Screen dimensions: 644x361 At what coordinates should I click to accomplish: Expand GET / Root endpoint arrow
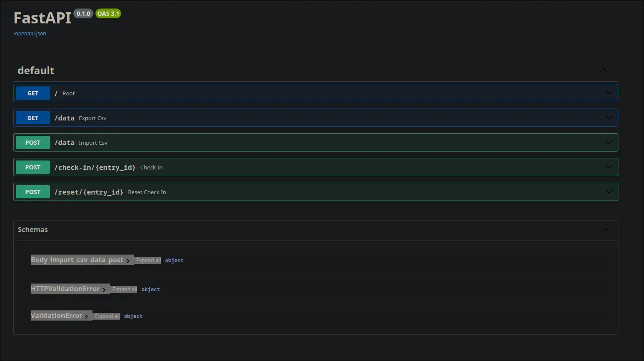[x=609, y=93]
